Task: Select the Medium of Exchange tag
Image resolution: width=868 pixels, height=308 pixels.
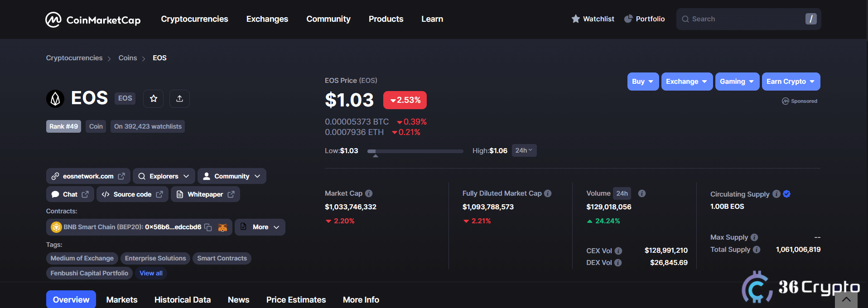Action: click(x=82, y=258)
